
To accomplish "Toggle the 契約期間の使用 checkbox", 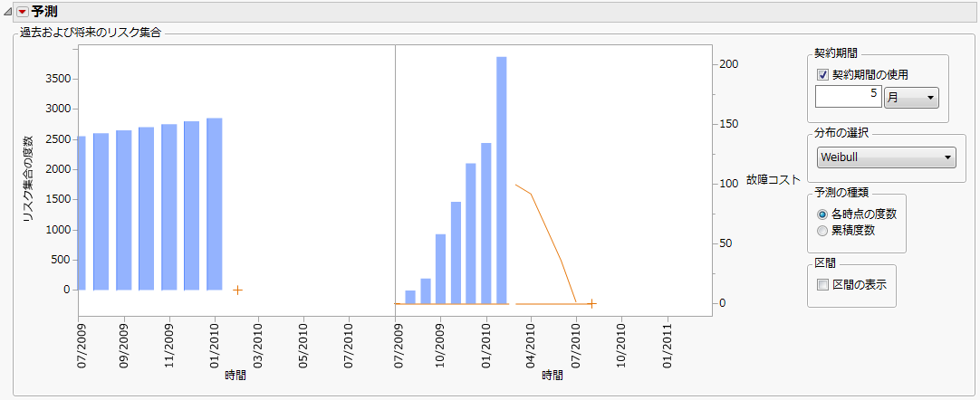I will coord(822,75).
